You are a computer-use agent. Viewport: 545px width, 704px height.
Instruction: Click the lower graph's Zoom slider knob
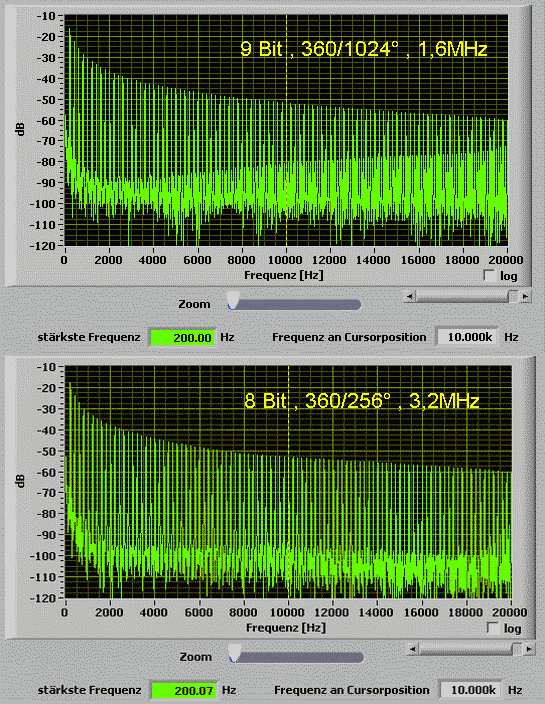(235, 653)
